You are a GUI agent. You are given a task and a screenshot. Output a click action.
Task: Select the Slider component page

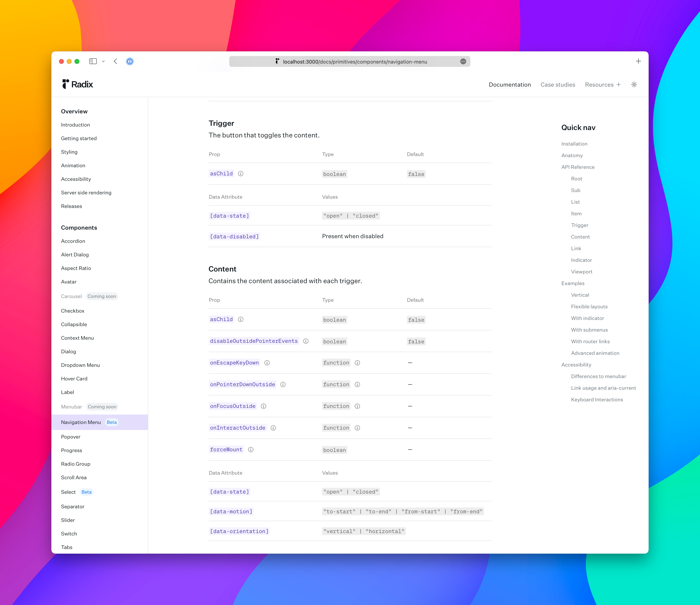pos(68,520)
